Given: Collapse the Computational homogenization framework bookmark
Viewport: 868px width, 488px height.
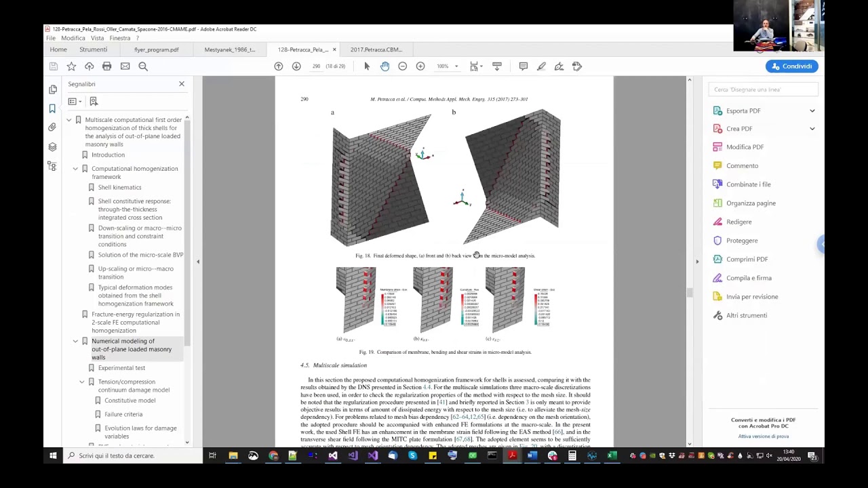Looking at the screenshot, I should (75, 169).
